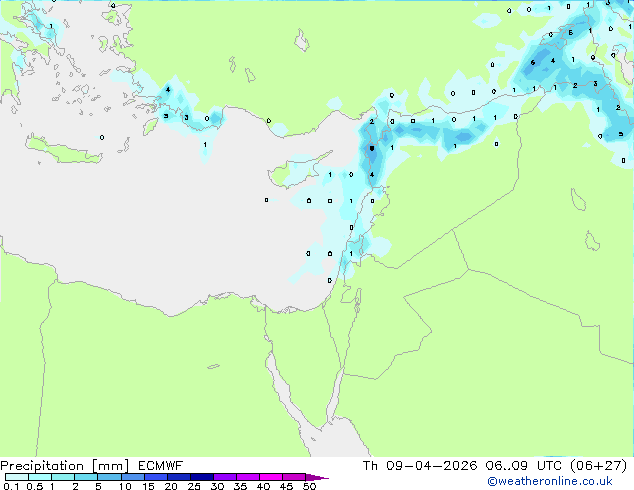This screenshot has width=634, height=490.
Task: Click the legend value label '50'
Action: tap(309, 486)
